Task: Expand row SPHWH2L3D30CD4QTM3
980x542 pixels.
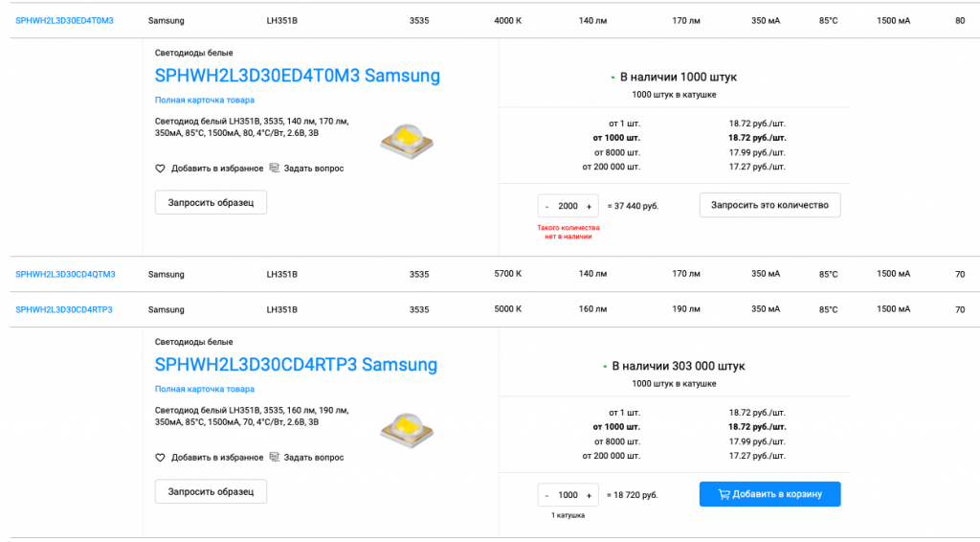Action: click(65, 275)
